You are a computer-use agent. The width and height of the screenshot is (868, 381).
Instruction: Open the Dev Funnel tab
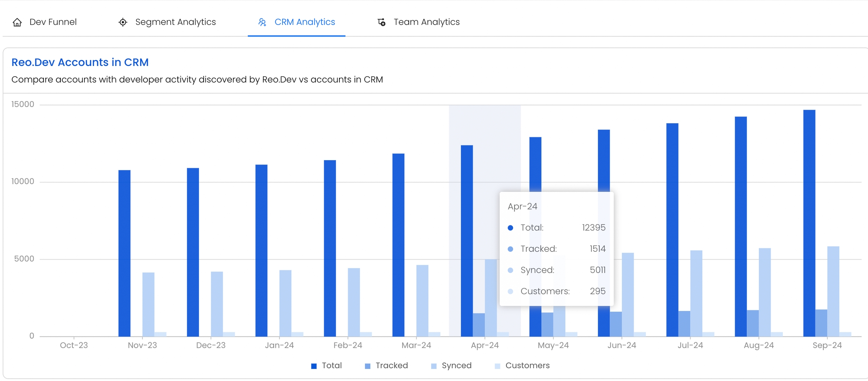click(53, 22)
